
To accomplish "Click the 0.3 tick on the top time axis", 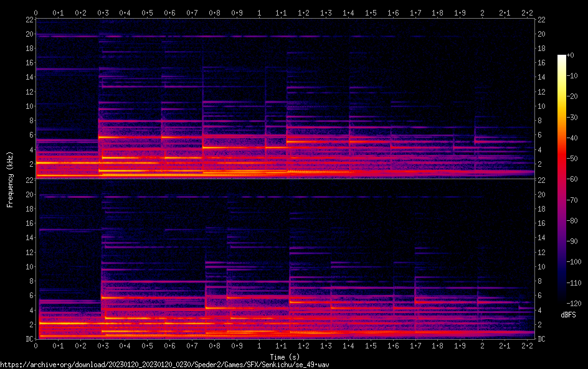I will click(103, 12).
